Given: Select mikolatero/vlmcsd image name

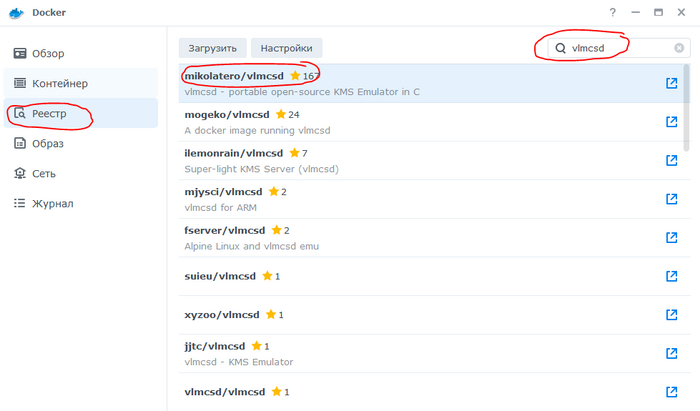Looking at the screenshot, I should [234, 76].
